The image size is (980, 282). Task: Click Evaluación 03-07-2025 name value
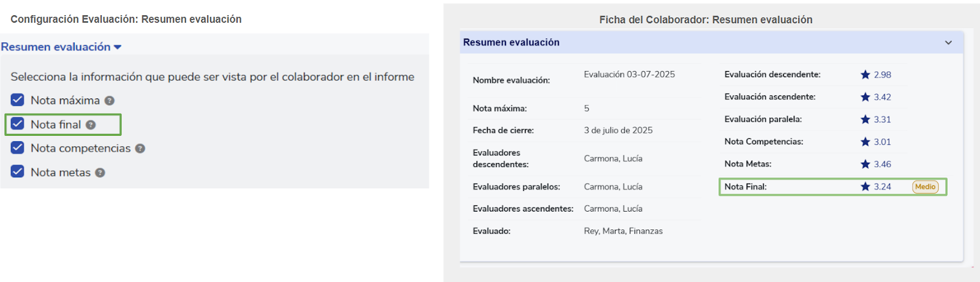[629, 75]
